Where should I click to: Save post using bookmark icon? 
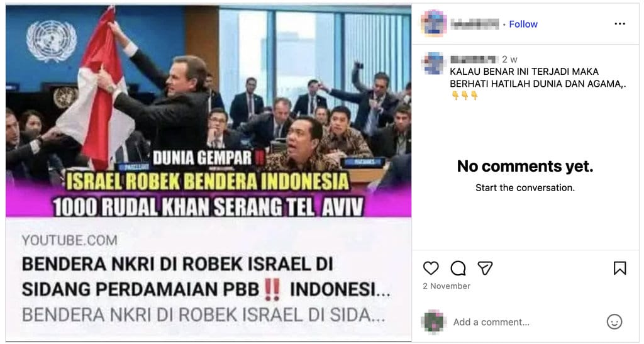tap(619, 268)
